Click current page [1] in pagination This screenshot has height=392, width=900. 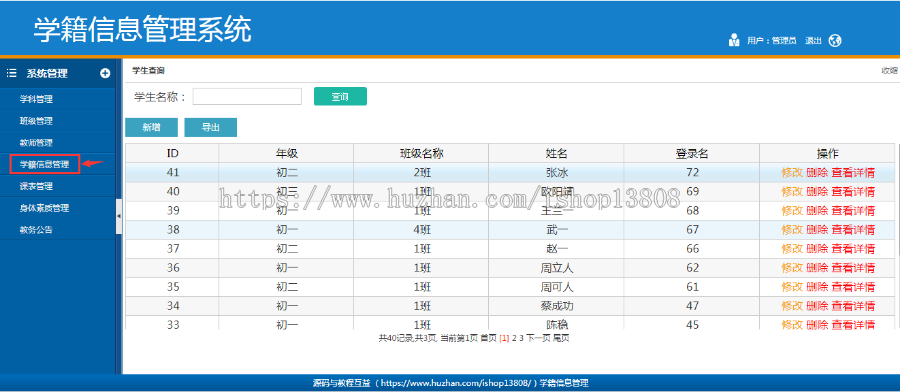tap(504, 338)
